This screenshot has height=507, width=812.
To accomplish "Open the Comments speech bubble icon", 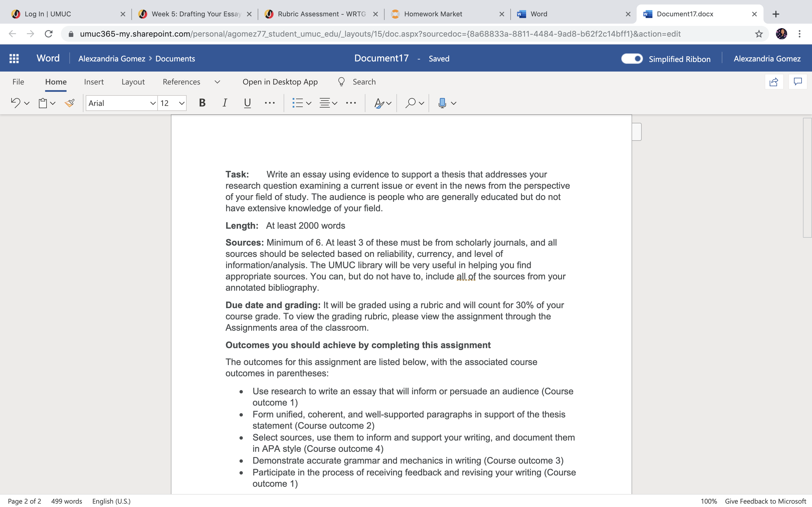I will [x=798, y=82].
